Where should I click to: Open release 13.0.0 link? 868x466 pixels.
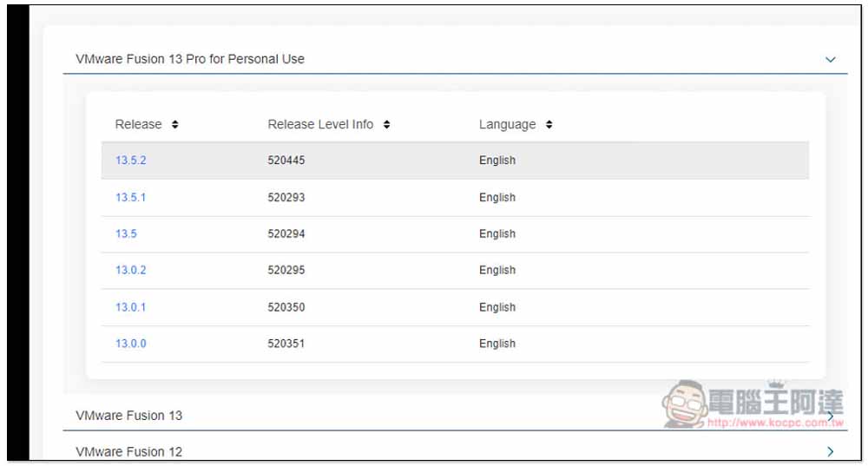(131, 344)
